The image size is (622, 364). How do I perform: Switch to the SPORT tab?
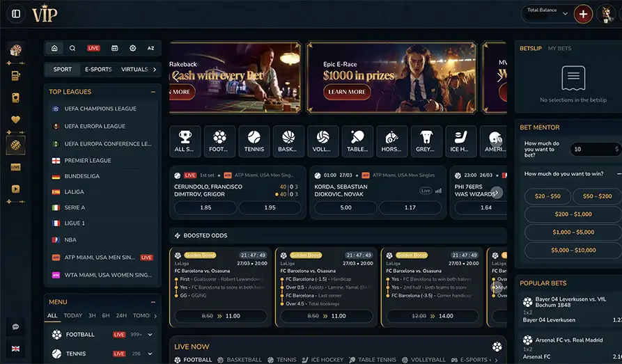tap(62, 69)
